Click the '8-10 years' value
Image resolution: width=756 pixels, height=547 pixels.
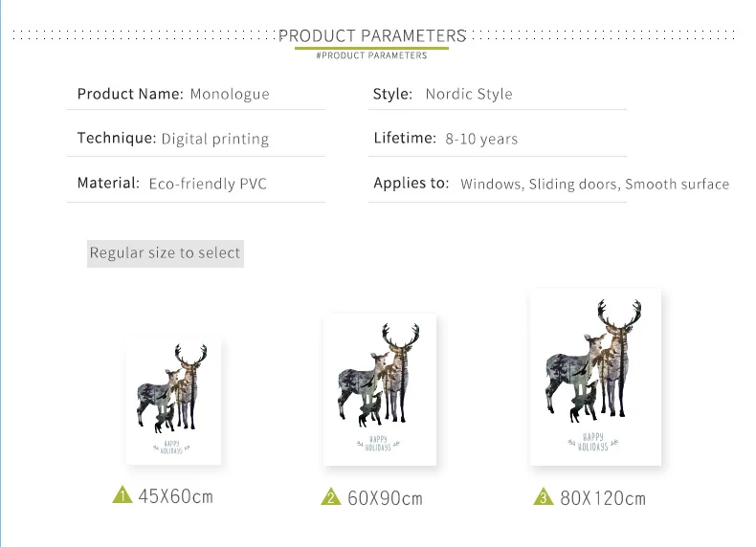click(x=481, y=140)
